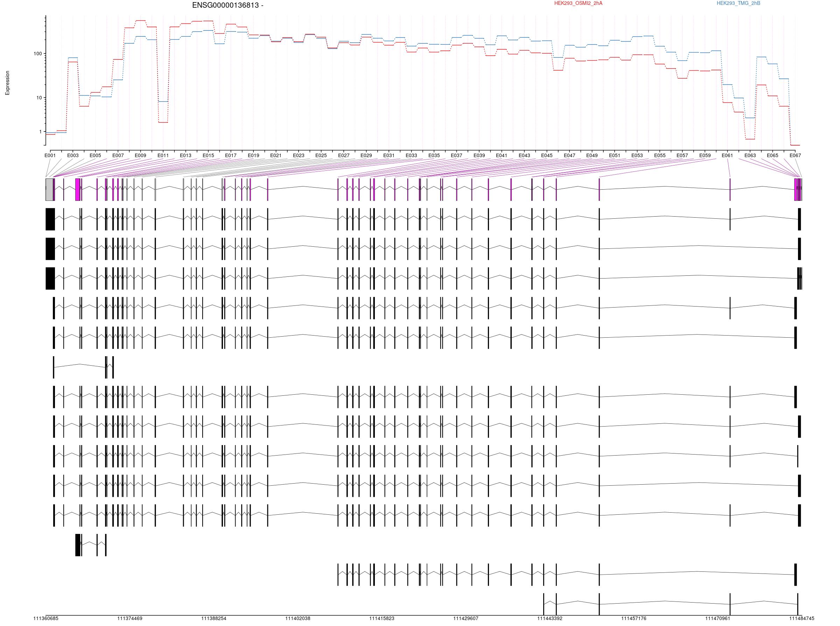
Task: Select exon label E057
Action: (x=682, y=155)
